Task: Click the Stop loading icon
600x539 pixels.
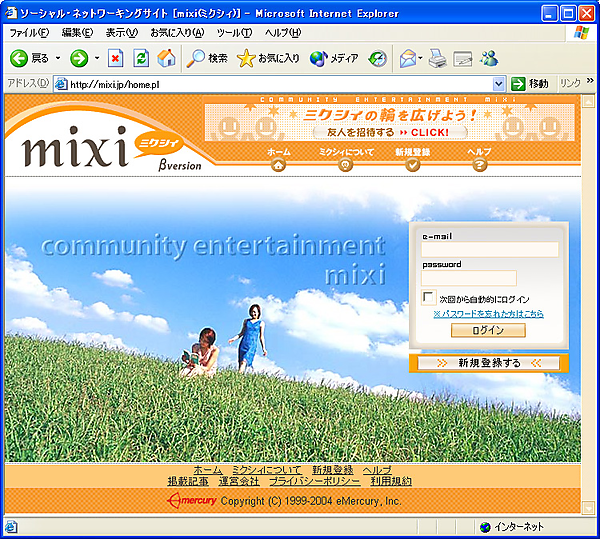Action: (x=115, y=58)
